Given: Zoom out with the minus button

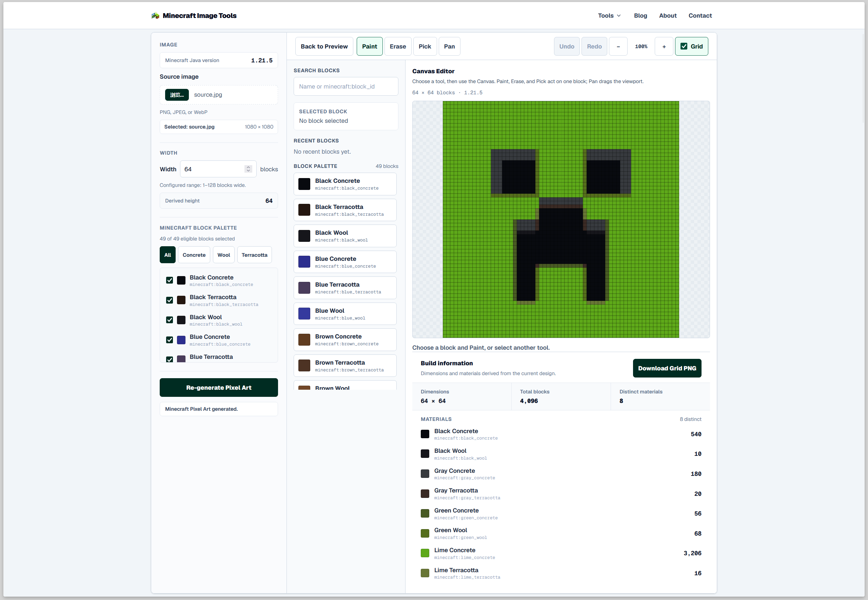Looking at the screenshot, I should pos(618,46).
